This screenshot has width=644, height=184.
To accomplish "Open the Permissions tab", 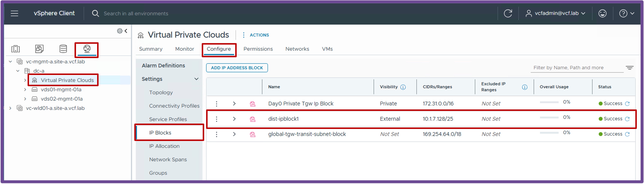I will click(x=258, y=49).
